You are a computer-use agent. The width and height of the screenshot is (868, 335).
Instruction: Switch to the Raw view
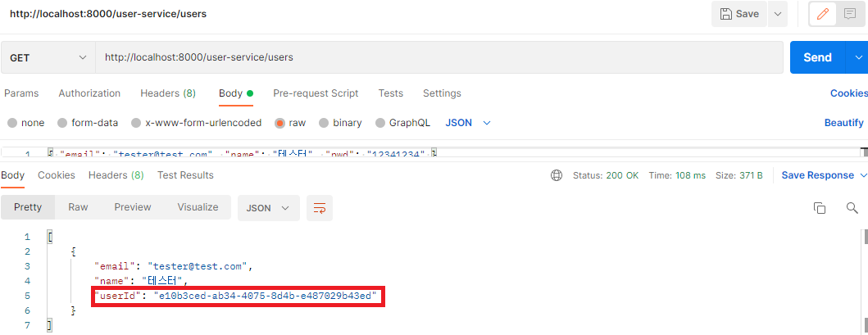78,207
